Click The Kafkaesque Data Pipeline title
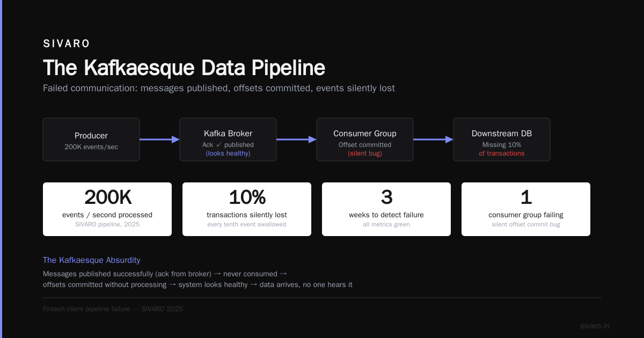 (184, 68)
